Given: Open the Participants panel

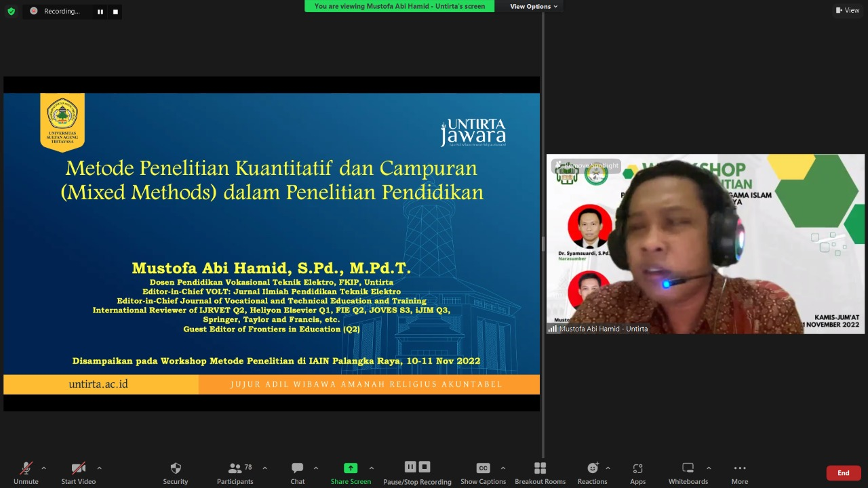Looking at the screenshot, I should click(x=235, y=473).
